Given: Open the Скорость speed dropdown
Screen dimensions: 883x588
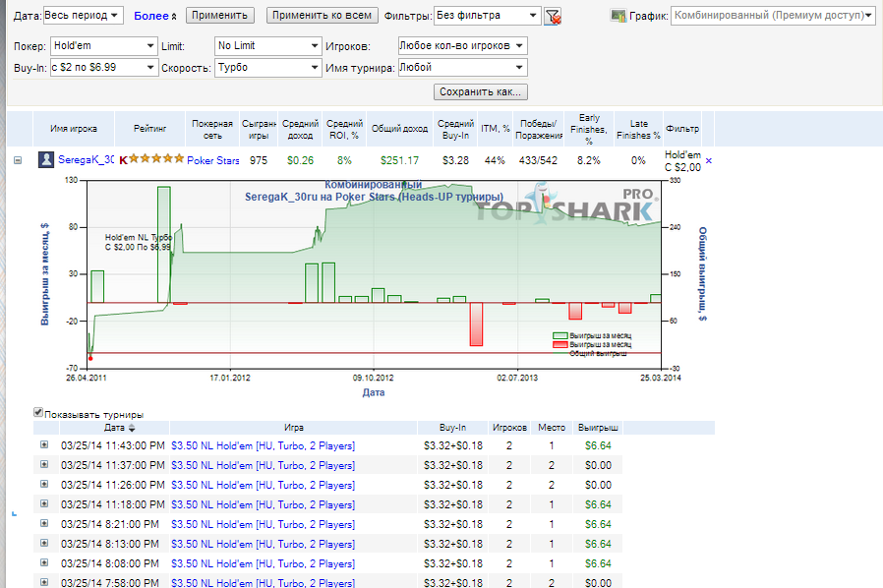Looking at the screenshot, I should pyautogui.click(x=267, y=68).
